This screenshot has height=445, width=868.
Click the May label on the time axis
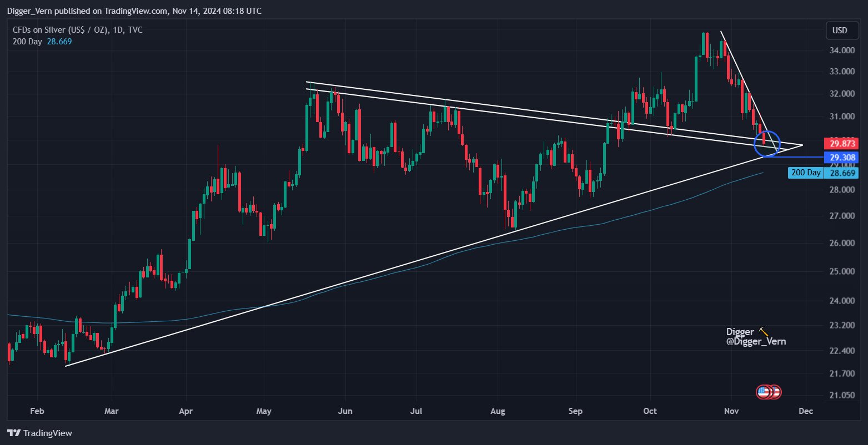pos(264,411)
